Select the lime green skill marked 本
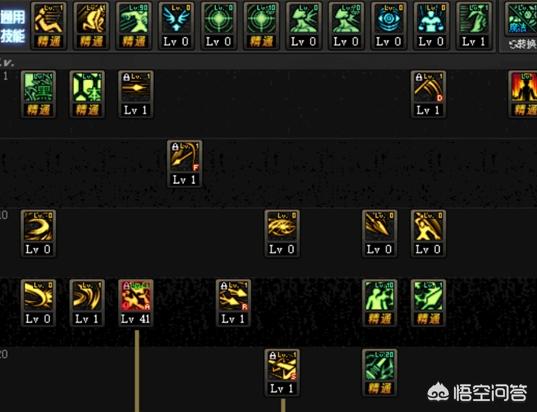The height and width of the screenshot is (412, 537). (87, 94)
